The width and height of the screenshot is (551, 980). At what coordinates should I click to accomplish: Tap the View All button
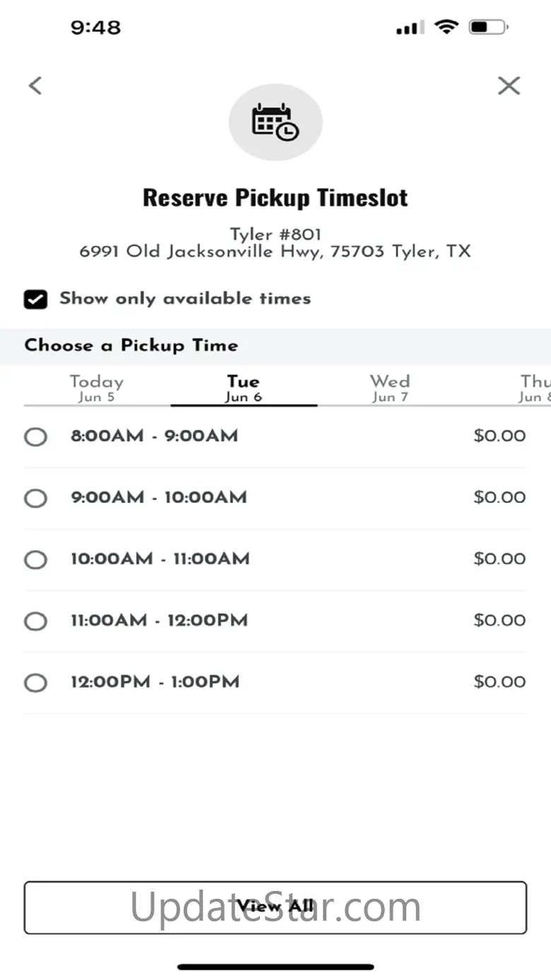pyautogui.click(x=275, y=907)
